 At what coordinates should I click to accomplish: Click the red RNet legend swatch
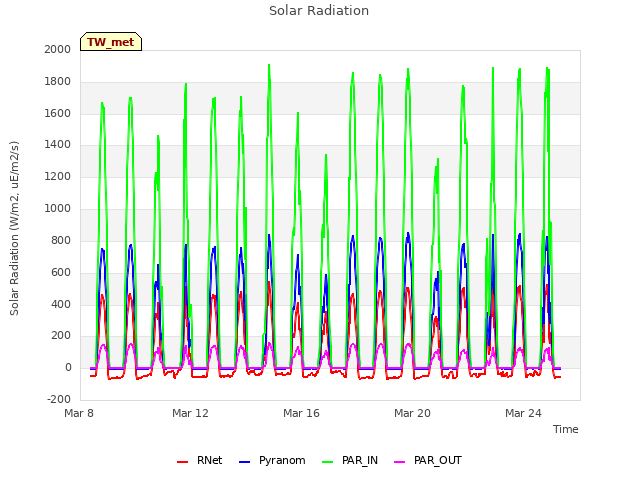182,462
